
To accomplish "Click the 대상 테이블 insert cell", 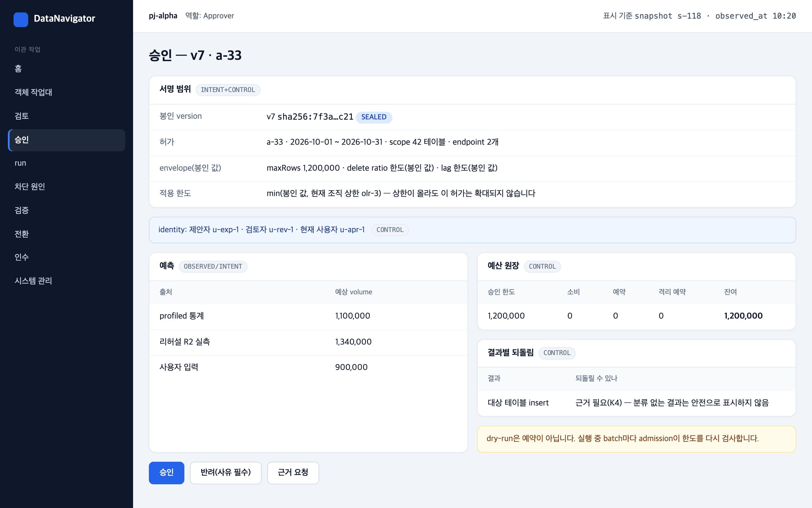I will [518, 403].
